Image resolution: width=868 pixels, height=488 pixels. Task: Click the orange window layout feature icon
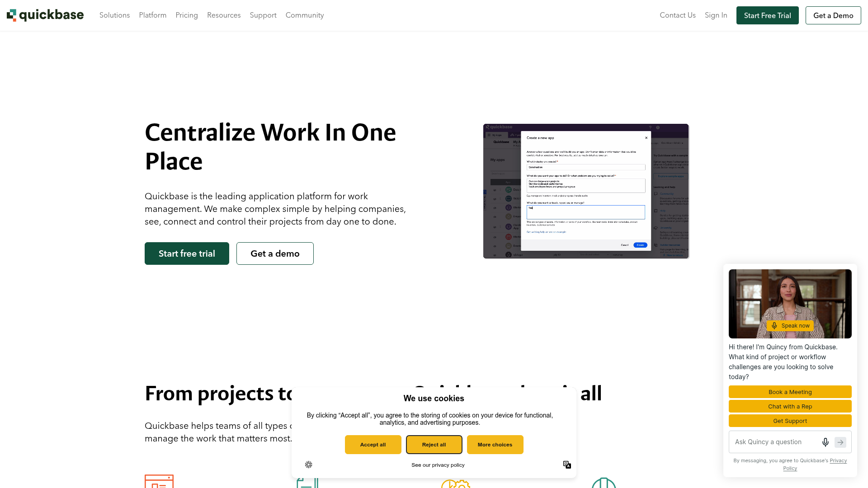coord(159,481)
